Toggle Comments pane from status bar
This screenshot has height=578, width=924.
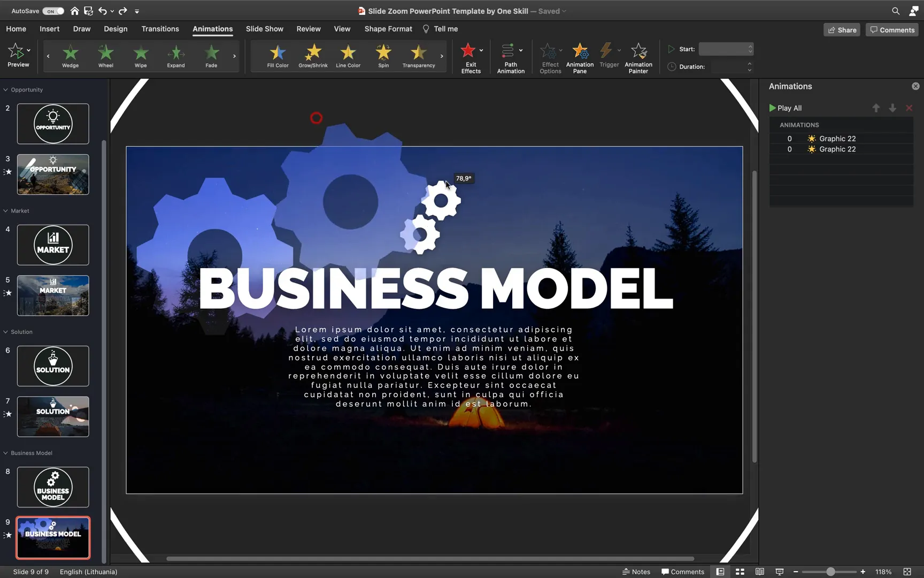pos(683,572)
